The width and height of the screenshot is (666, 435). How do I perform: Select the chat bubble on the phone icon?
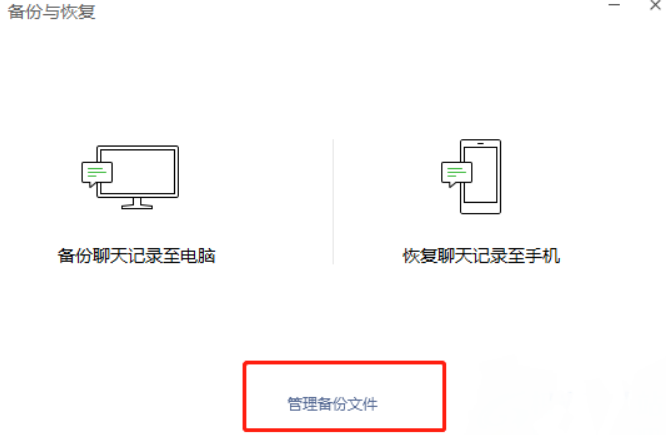point(457,174)
